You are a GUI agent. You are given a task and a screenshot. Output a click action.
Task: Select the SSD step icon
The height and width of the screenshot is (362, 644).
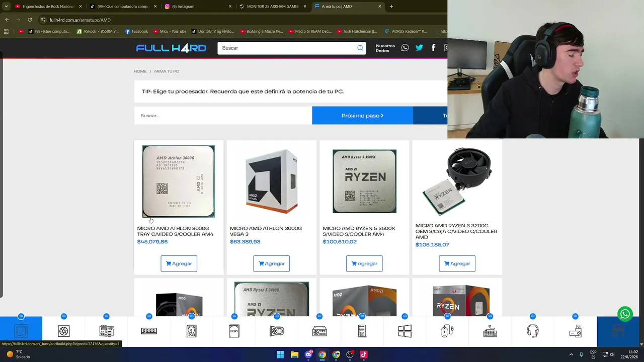pyautogui.click(x=234, y=331)
